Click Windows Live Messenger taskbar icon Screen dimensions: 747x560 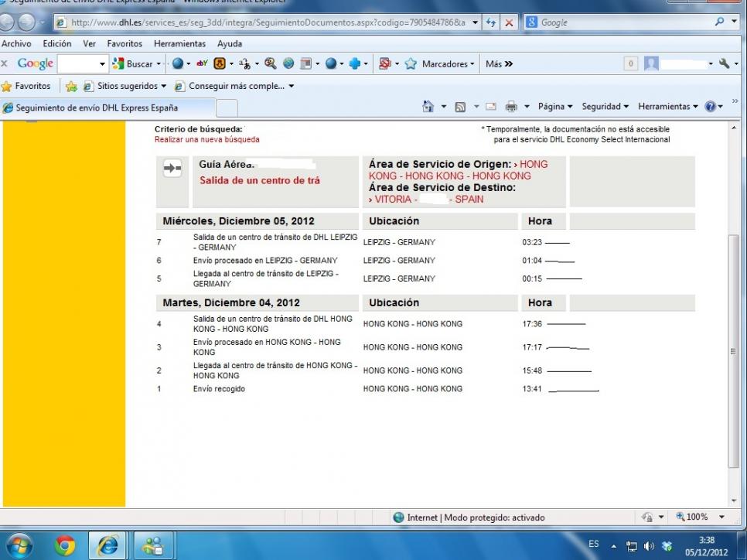point(152,545)
